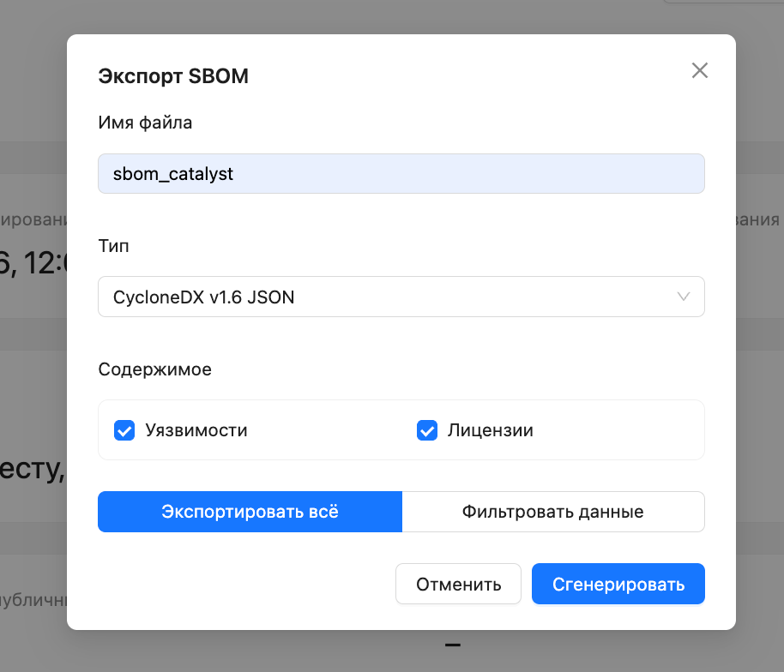The height and width of the screenshot is (672, 784).
Task: Click the chevron arrow in the Тип selector
Action: [x=684, y=297]
